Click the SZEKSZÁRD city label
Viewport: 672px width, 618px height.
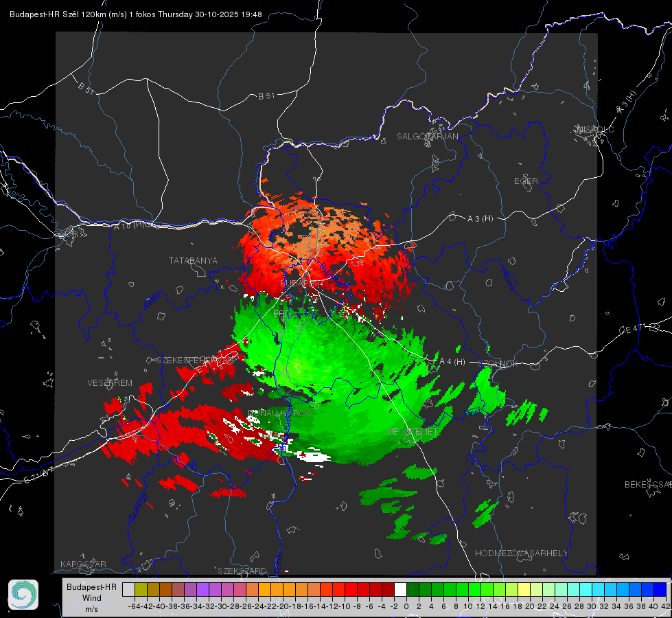[x=242, y=571]
